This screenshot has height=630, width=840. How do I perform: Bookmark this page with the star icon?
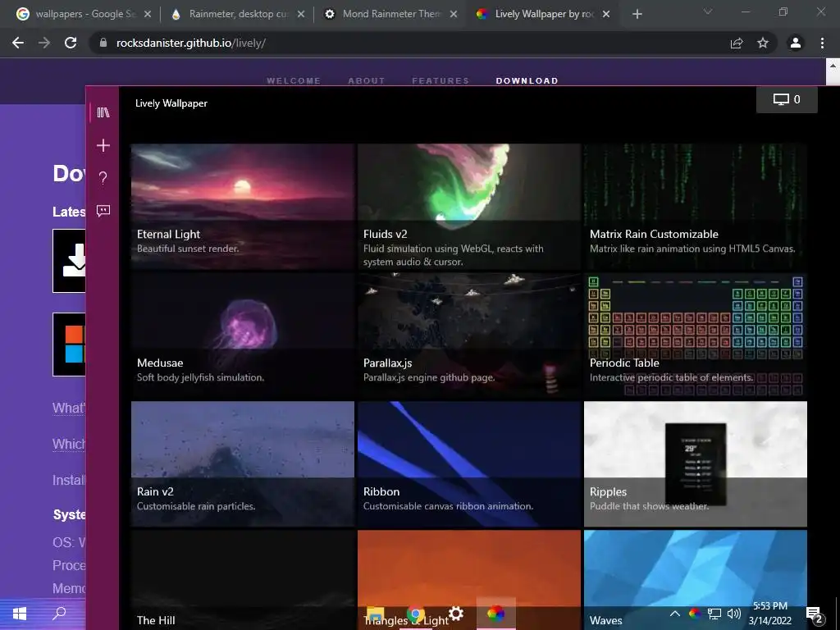(x=763, y=43)
